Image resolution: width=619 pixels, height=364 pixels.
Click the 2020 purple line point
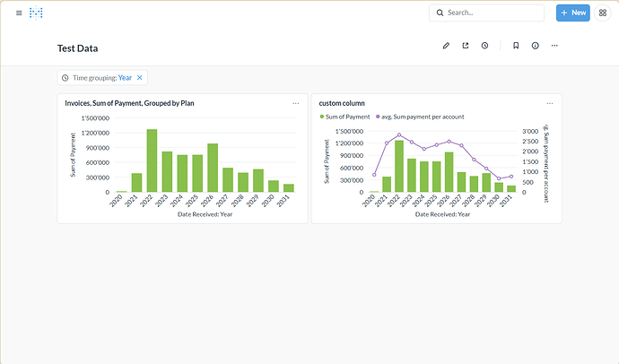(374, 175)
